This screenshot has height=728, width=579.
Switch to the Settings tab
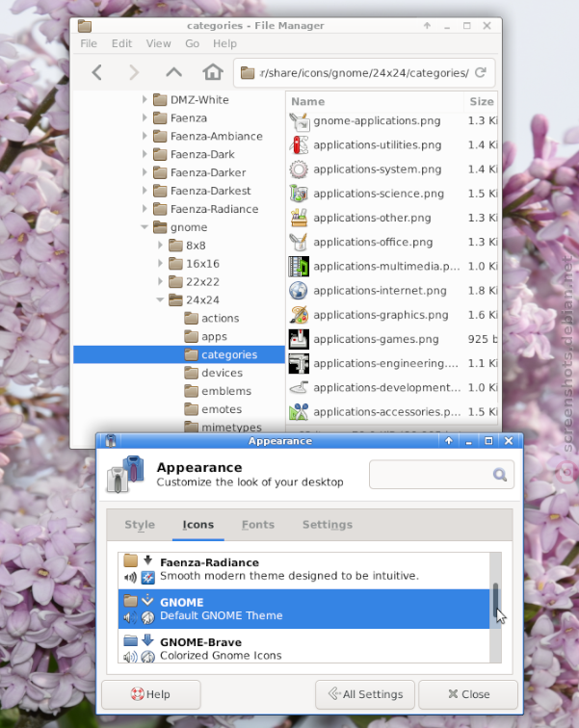(328, 525)
